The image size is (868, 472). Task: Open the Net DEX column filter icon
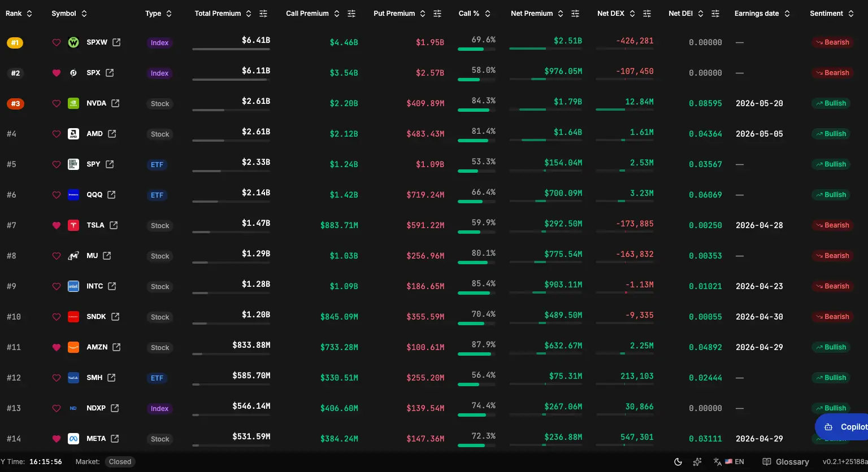648,14
